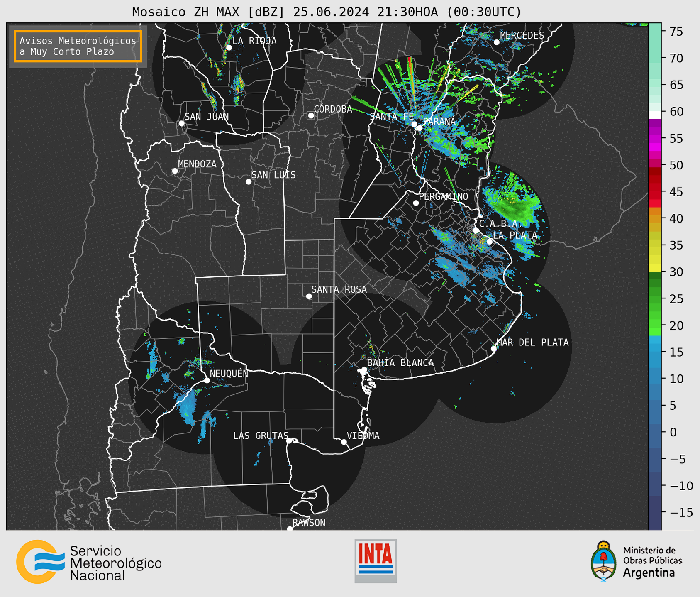
Task: Select the SAN JUAN city label
Action: tap(206, 117)
